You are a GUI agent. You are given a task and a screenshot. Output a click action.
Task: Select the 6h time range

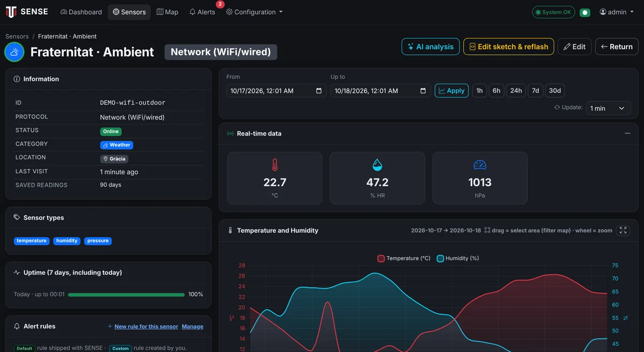(x=496, y=91)
